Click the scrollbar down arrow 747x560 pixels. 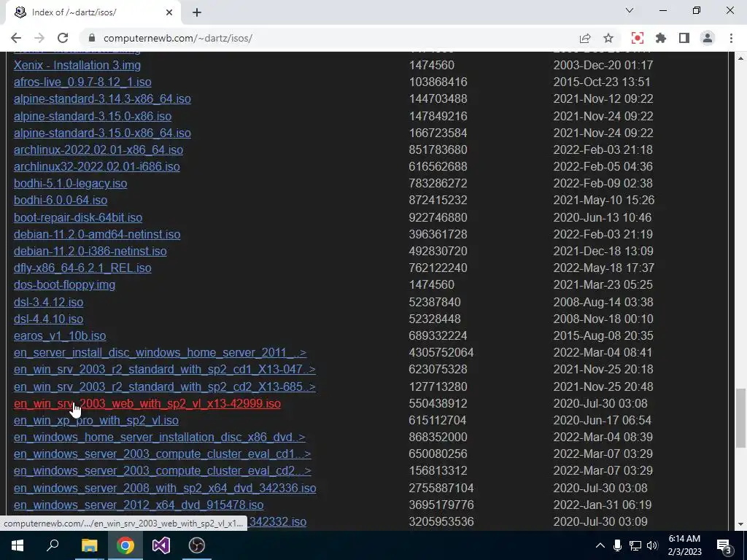pos(740,525)
